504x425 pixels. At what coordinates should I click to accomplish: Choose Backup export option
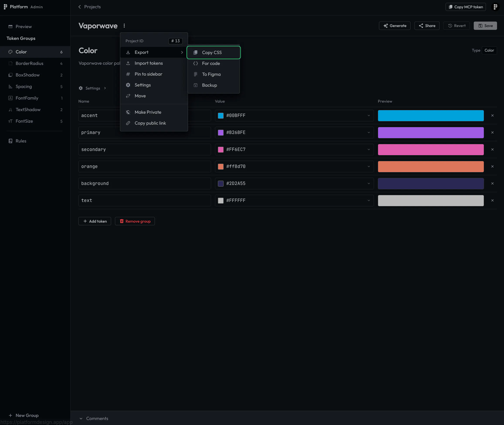[x=214, y=85]
